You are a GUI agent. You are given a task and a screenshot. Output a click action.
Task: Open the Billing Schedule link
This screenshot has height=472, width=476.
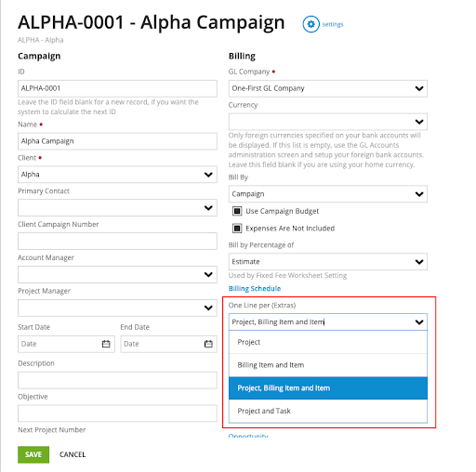[x=255, y=289]
